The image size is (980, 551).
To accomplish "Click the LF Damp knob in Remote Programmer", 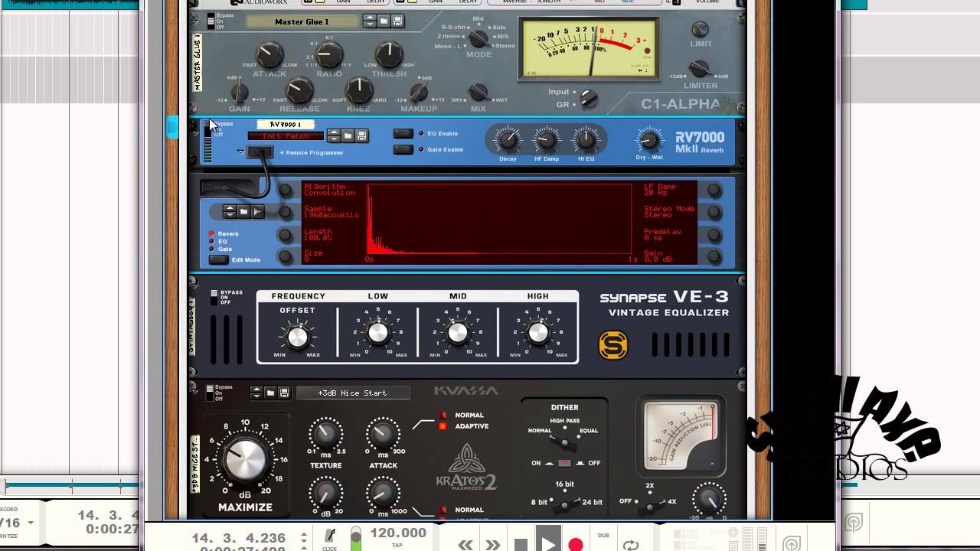I will (x=714, y=190).
